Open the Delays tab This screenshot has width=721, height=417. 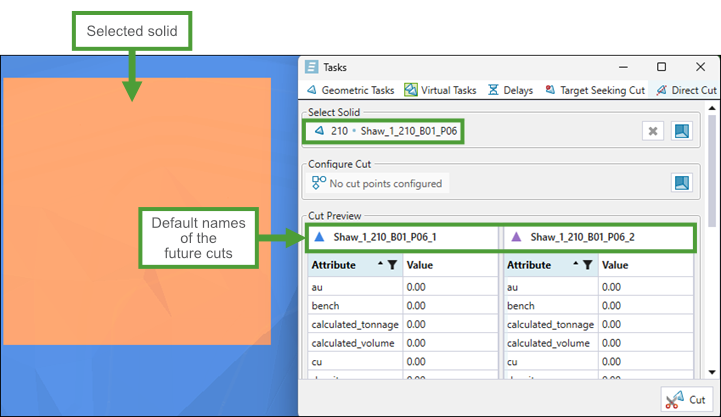click(510, 90)
